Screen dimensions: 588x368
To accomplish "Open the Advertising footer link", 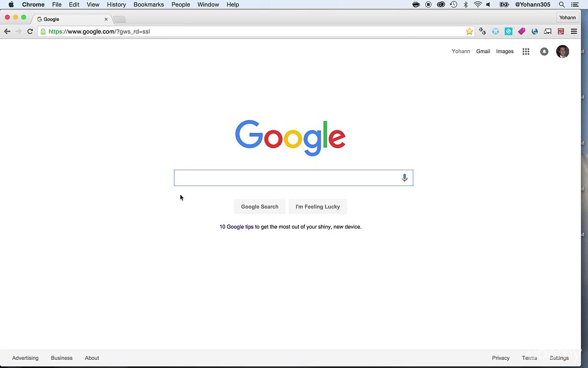I will point(25,358).
